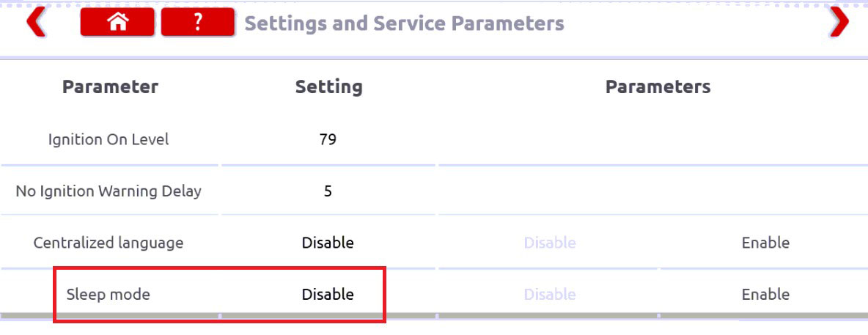Click Ignition On Level value 79
This screenshot has height=335, width=868.
coord(328,139)
